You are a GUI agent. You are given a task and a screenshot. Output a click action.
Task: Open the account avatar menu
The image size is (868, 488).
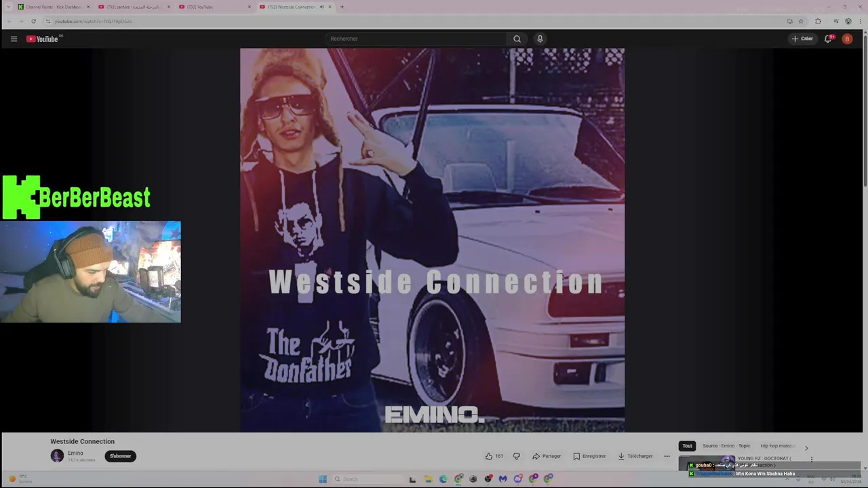click(x=847, y=39)
